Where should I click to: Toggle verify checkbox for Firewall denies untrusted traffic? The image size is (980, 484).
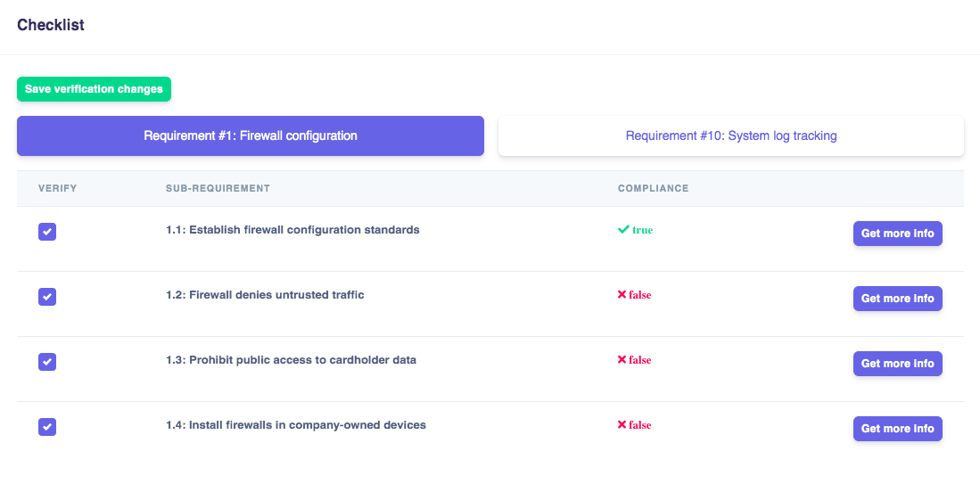[x=47, y=297]
